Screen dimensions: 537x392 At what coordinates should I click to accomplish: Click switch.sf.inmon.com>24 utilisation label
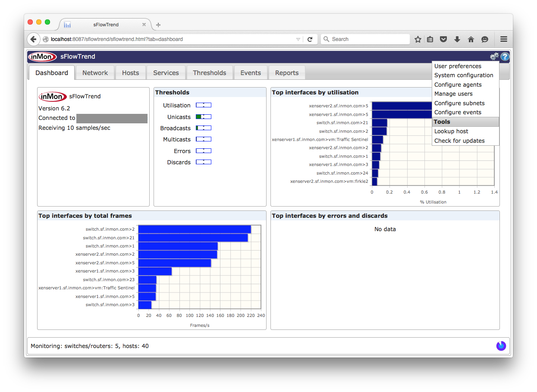click(342, 173)
